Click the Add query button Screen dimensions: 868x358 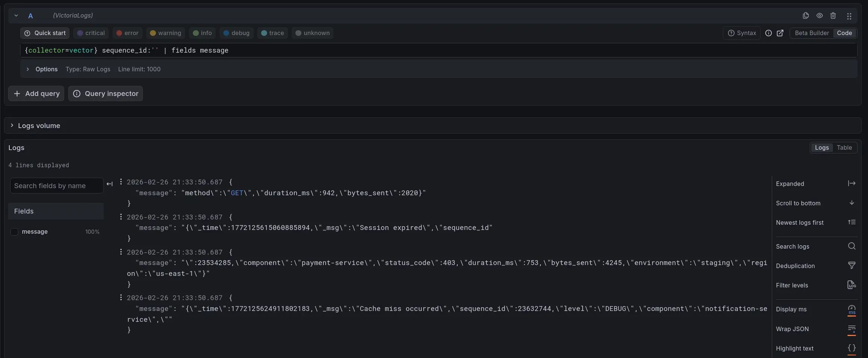(36, 94)
